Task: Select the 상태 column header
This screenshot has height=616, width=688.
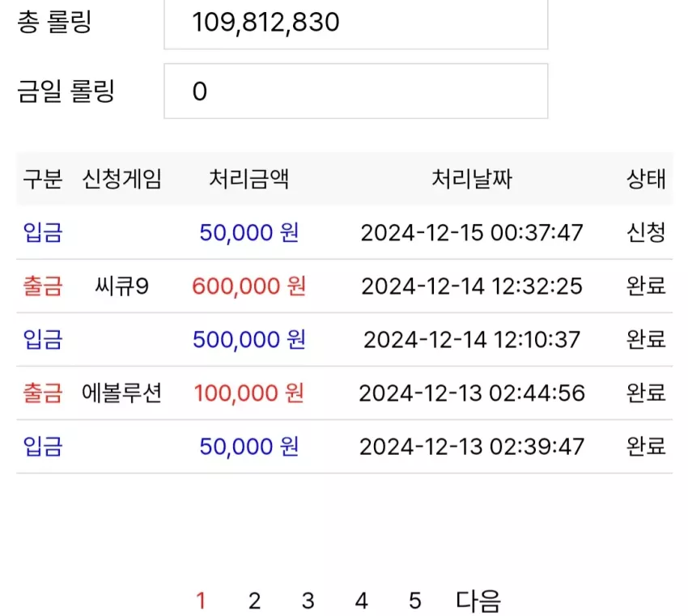Action: coord(646,179)
